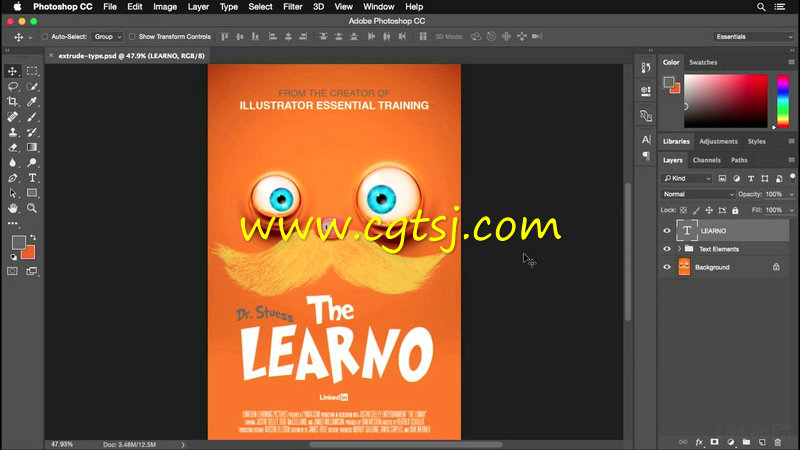800x450 pixels.
Task: Open the Edit Toolbar ellipsis
Action: pos(13,223)
